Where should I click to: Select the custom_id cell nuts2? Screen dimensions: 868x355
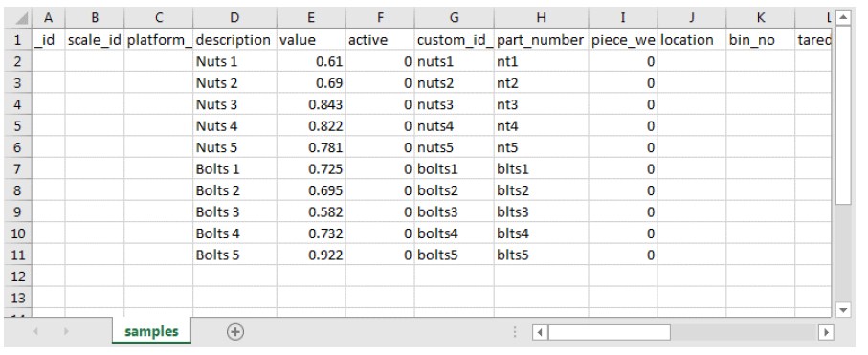pos(454,83)
